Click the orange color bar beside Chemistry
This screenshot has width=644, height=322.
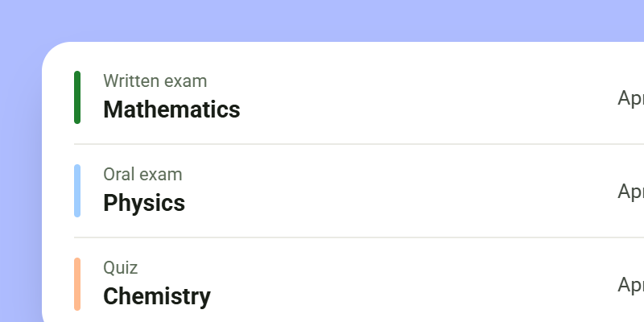tap(77, 284)
